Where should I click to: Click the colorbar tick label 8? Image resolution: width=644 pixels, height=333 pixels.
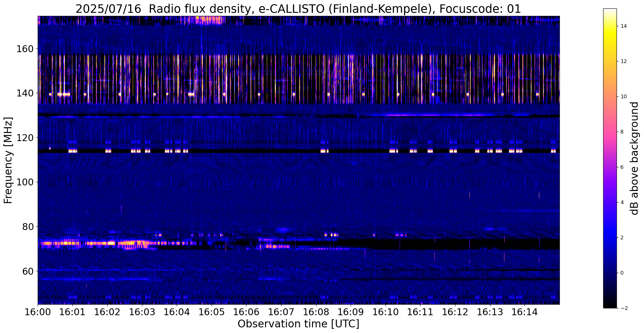pyautogui.click(x=622, y=132)
